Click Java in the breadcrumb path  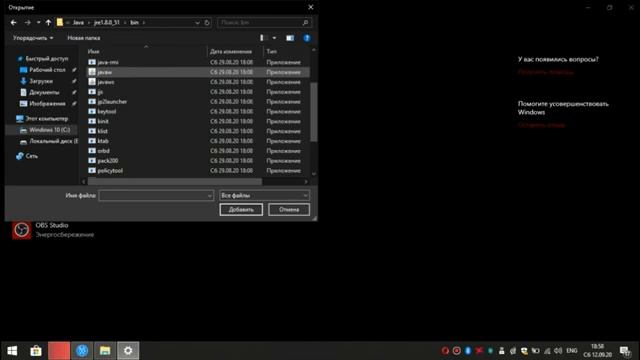(78, 22)
